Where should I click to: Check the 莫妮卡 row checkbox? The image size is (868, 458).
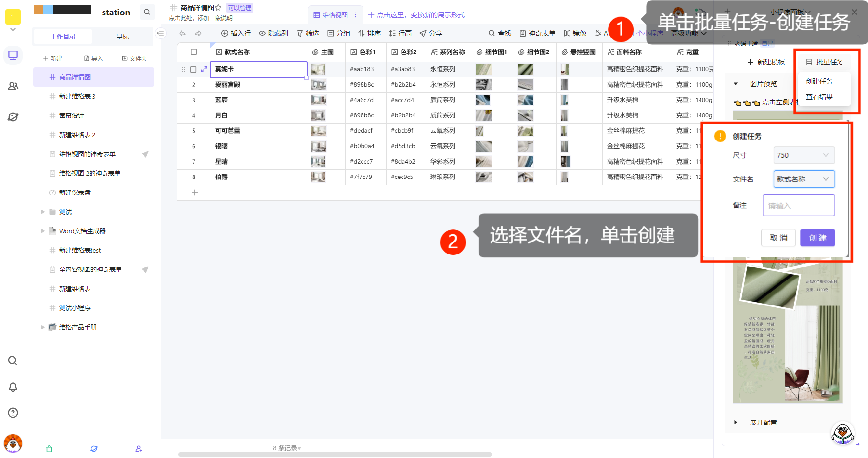[193, 69]
